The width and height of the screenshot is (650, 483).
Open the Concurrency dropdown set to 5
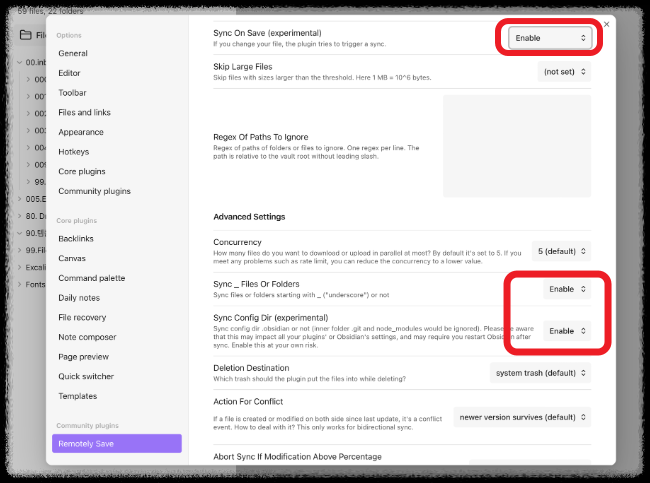(561, 251)
